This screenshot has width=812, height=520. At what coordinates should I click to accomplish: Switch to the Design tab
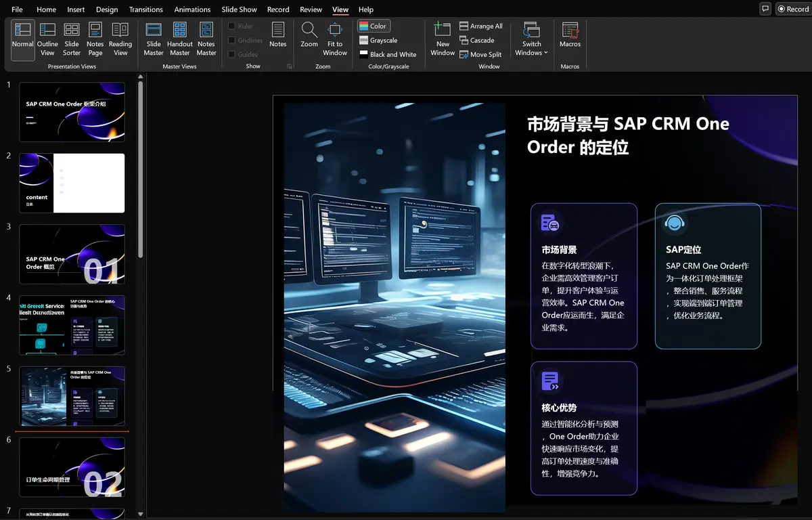tap(107, 9)
